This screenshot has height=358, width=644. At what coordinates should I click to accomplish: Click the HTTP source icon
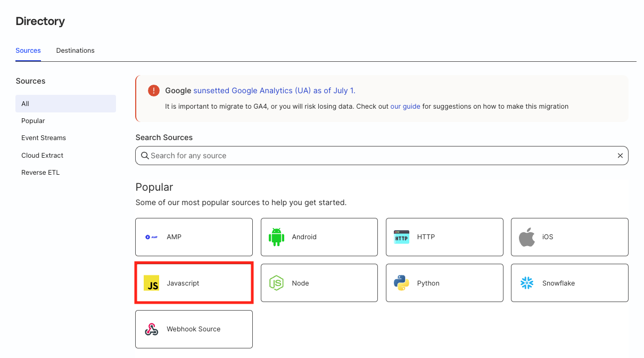click(x=401, y=237)
